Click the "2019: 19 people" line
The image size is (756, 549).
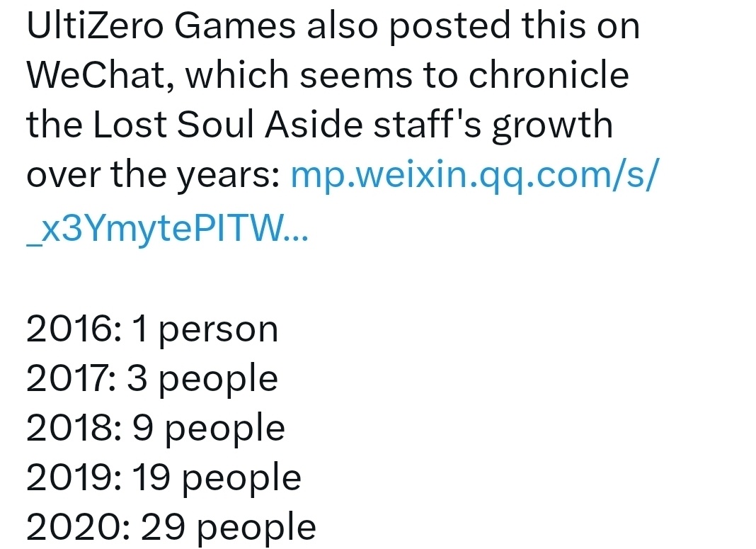pyautogui.click(x=164, y=477)
